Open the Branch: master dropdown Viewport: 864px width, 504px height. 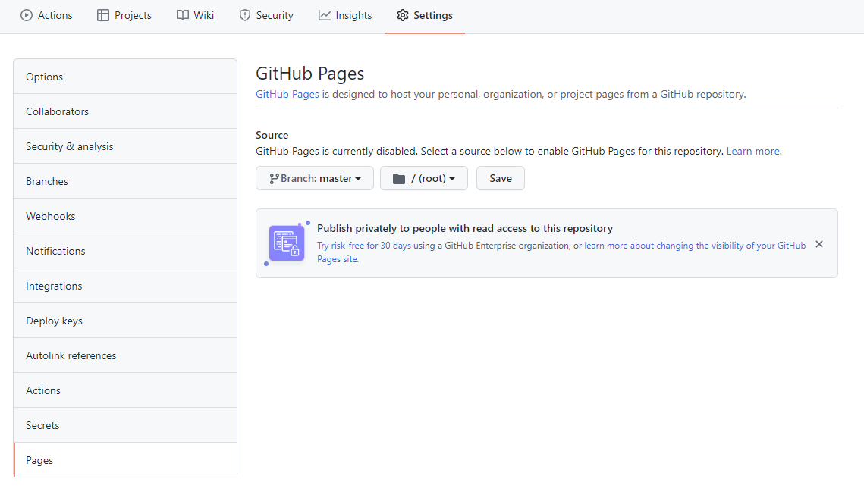[x=315, y=178]
